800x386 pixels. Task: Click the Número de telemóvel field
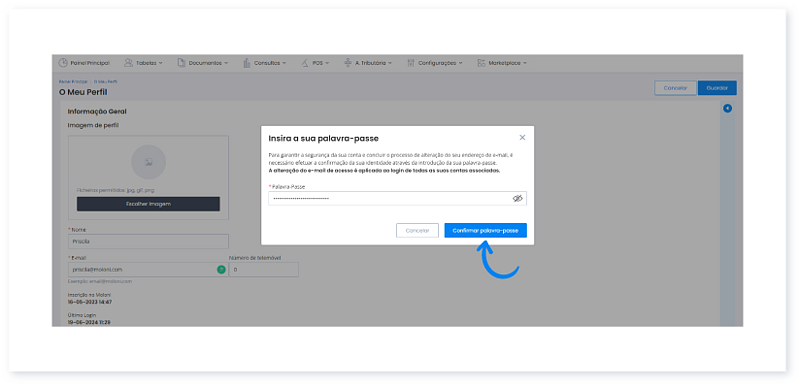pos(264,269)
